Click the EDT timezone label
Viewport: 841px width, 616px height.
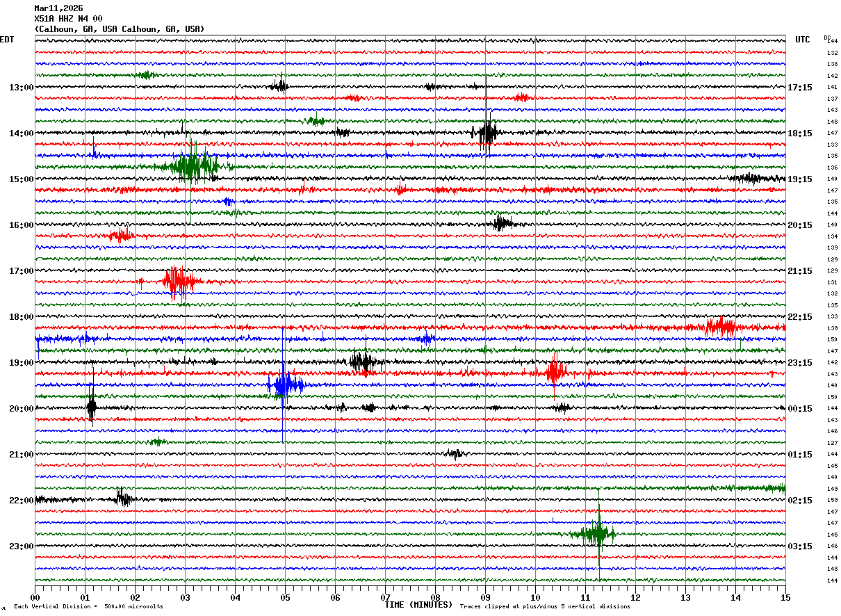(x=7, y=40)
